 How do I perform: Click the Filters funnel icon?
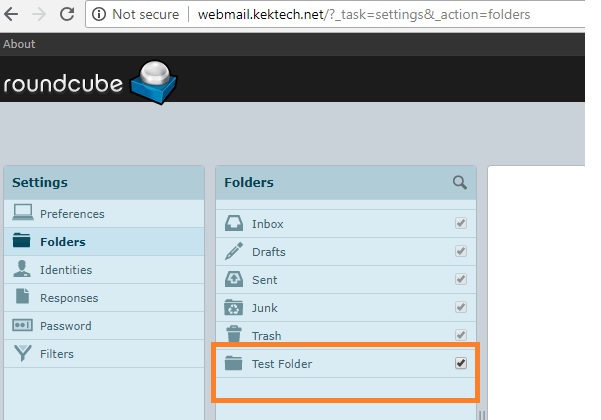tap(22, 354)
